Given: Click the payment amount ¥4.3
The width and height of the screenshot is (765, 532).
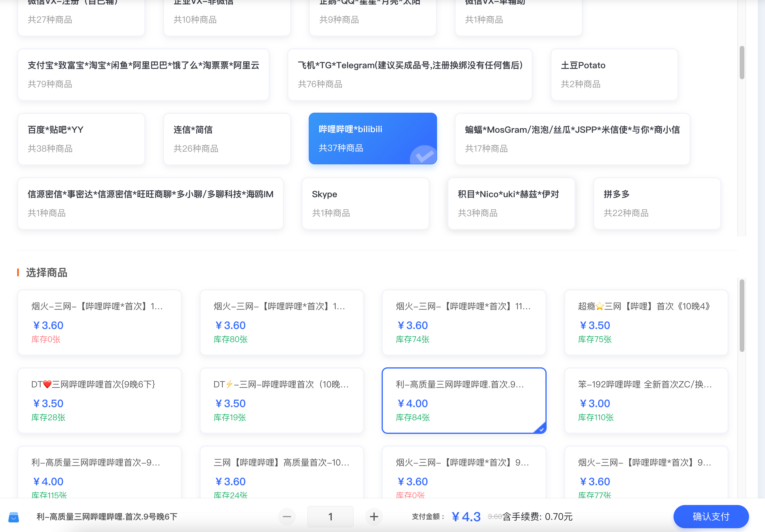Looking at the screenshot, I should tap(466, 517).
